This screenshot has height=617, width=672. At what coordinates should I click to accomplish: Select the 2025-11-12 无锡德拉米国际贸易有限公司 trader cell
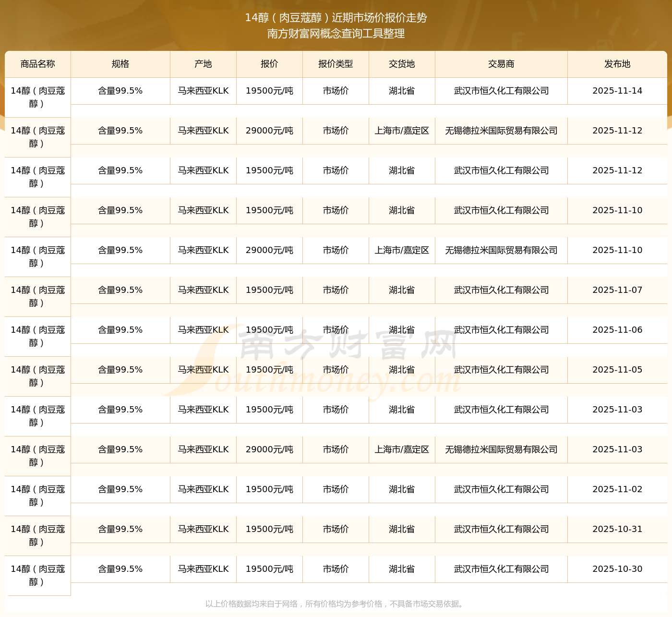point(502,131)
